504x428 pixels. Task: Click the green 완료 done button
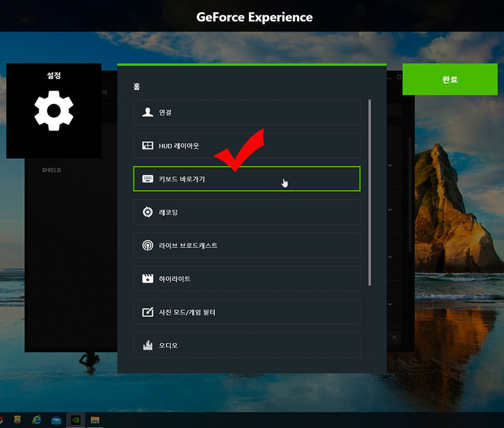click(x=449, y=79)
